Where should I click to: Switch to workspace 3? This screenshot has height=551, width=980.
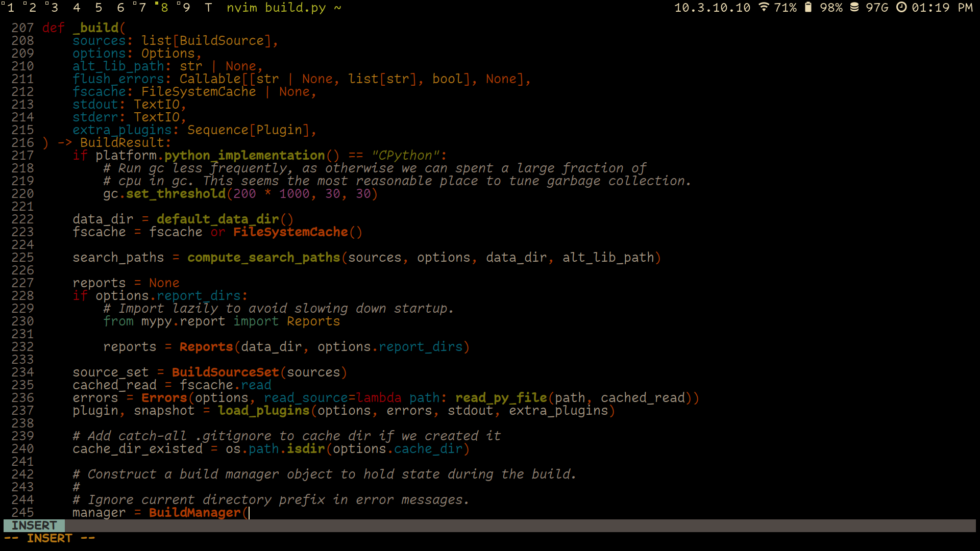(54, 8)
